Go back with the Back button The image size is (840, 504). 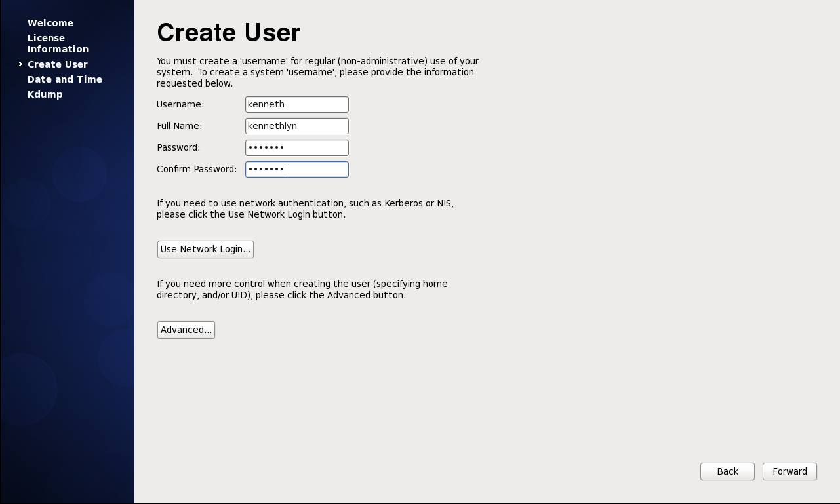coord(727,471)
